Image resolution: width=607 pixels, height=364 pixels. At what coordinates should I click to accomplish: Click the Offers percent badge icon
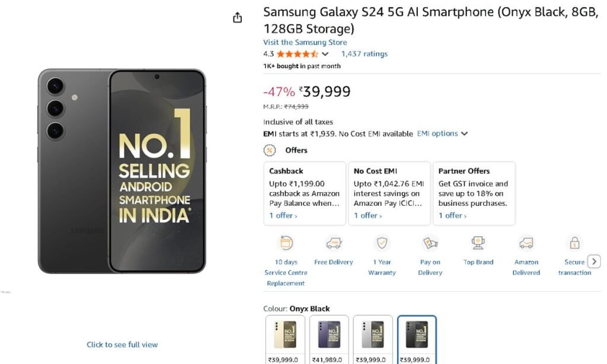click(270, 150)
